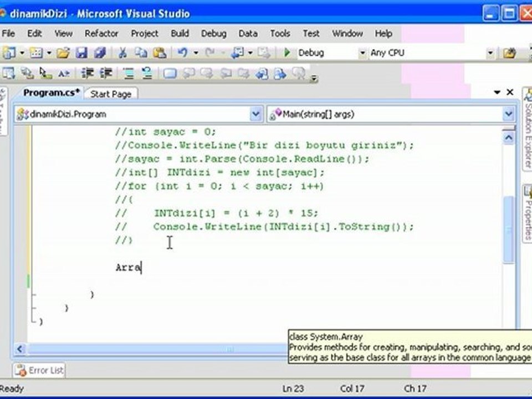Open the Project menu
This screenshot has height=399, width=532.
point(145,33)
